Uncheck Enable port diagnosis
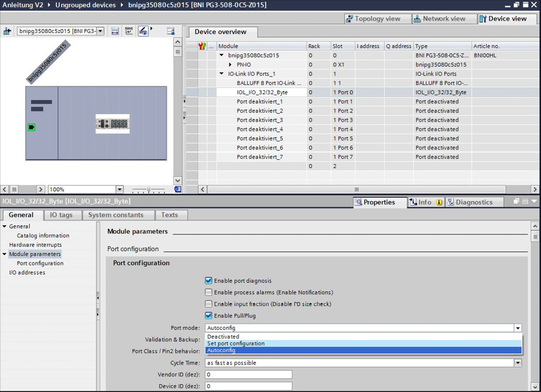The image size is (541, 392). point(209,281)
